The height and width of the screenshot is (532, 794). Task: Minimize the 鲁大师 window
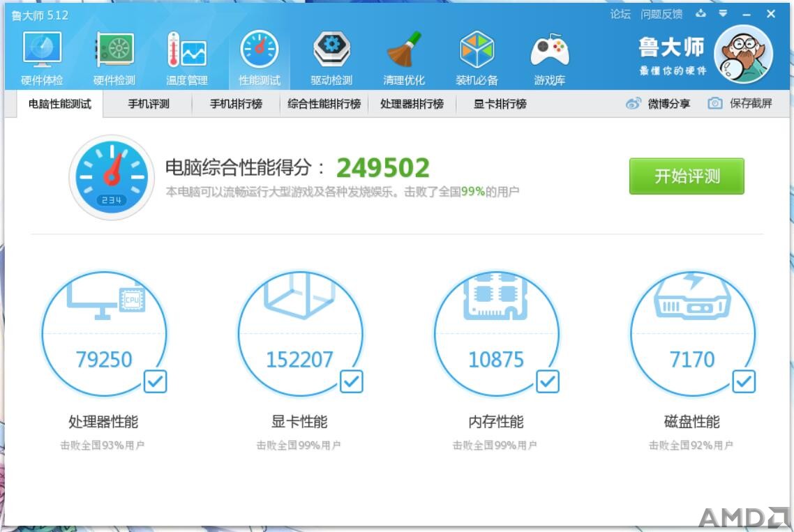pyautogui.click(x=747, y=14)
